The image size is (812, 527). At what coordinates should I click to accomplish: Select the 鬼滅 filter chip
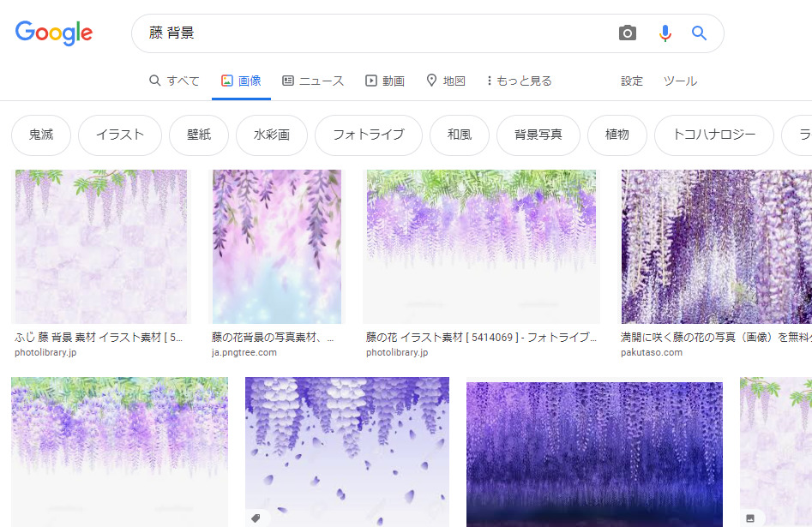[x=40, y=135]
